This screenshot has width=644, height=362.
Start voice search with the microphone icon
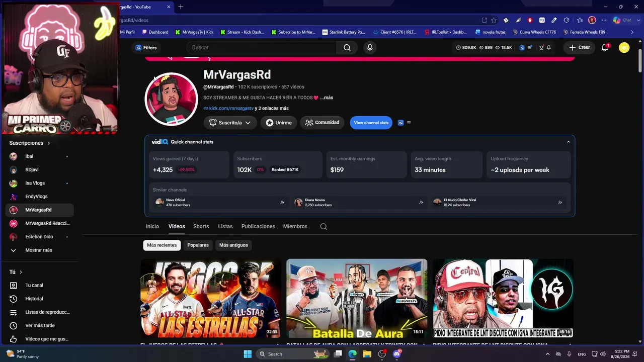point(370,47)
